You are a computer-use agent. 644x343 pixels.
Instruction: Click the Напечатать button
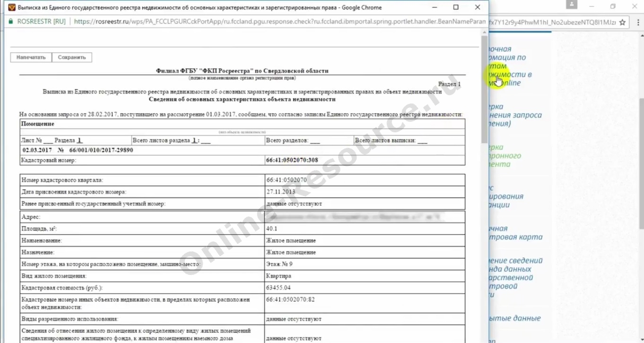tap(31, 57)
